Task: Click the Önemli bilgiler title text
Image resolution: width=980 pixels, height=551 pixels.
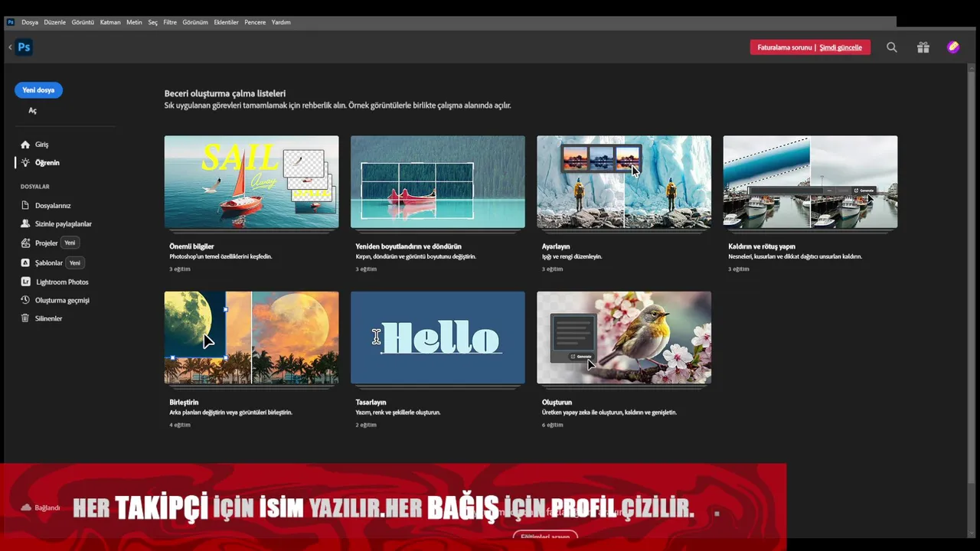Action: pos(191,246)
